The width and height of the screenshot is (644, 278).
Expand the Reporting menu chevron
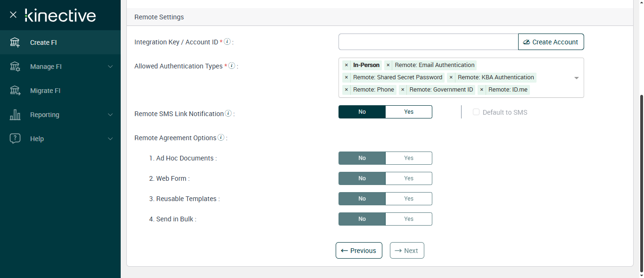coord(110,115)
